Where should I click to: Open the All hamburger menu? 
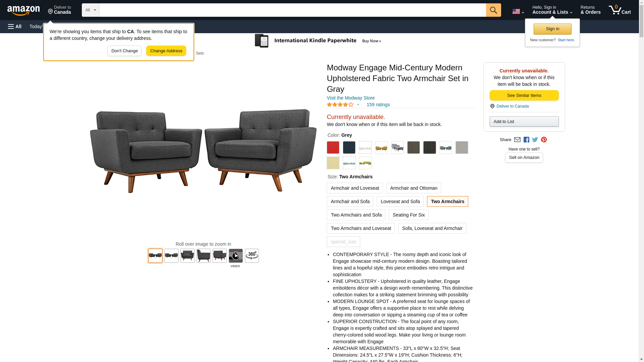[x=15, y=26]
